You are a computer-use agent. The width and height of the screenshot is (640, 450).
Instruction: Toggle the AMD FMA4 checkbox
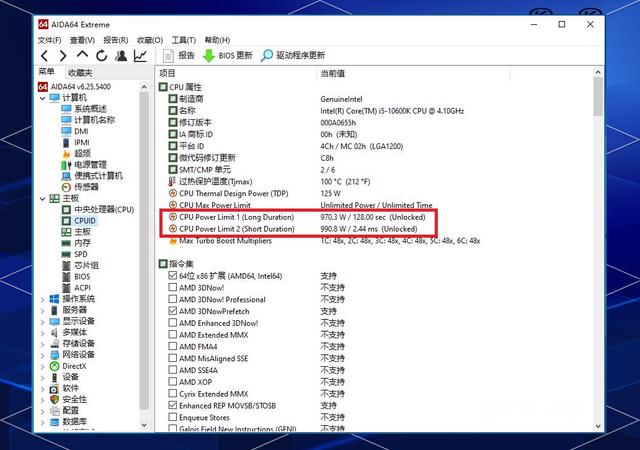[173, 346]
